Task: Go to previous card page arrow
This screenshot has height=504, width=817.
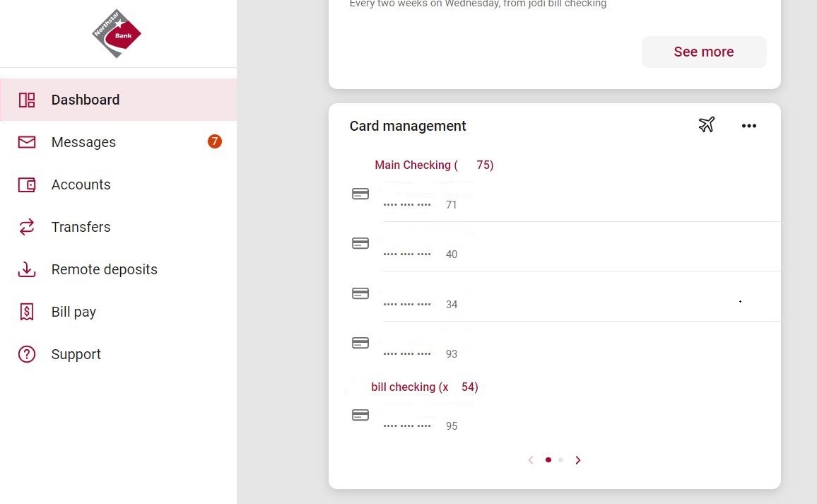Action: pos(531,460)
